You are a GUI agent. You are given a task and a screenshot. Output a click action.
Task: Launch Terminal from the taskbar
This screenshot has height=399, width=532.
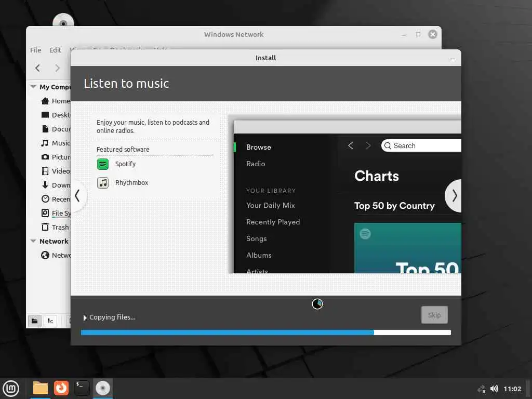pos(82,389)
